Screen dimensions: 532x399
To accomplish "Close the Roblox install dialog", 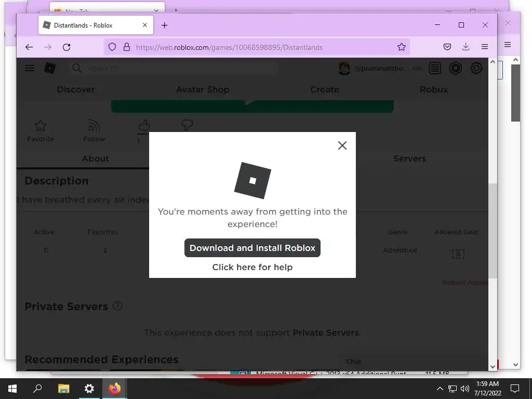I will click(342, 145).
